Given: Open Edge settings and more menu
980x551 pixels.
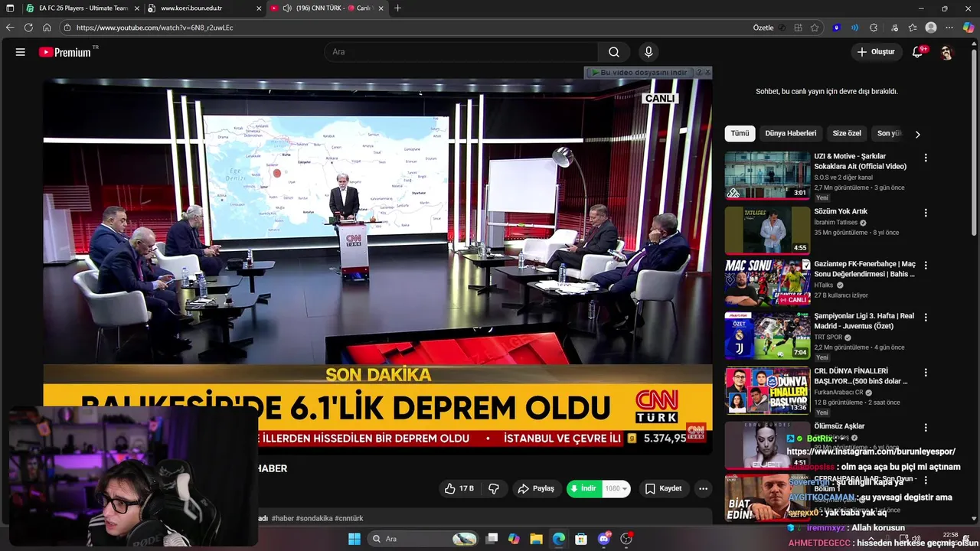Looking at the screenshot, I should (950, 28).
